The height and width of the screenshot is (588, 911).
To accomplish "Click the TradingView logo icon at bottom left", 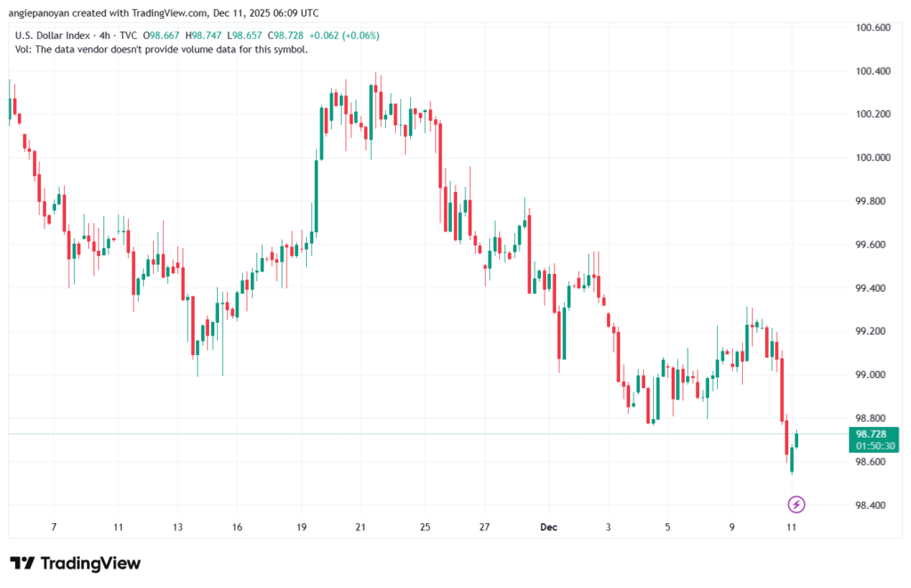I will 21,563.
